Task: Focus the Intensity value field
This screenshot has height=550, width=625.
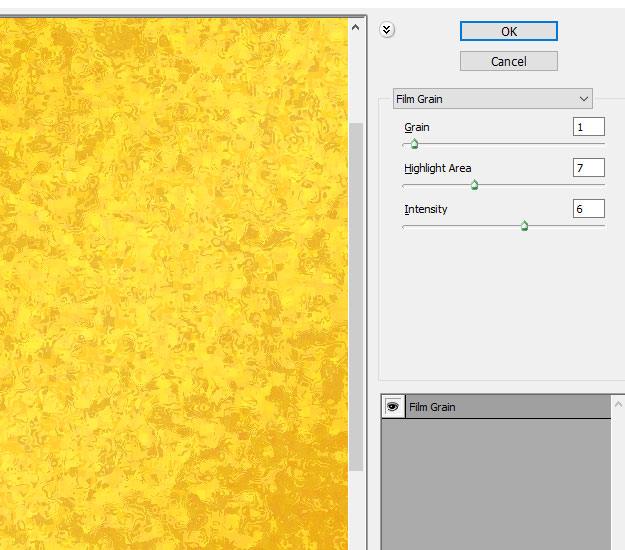Action: point(588,209)
